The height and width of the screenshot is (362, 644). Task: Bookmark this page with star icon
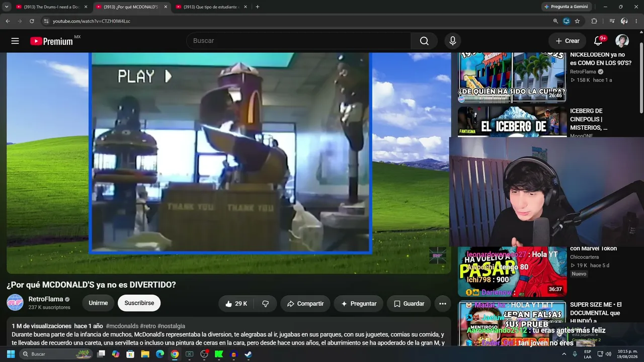577,21
